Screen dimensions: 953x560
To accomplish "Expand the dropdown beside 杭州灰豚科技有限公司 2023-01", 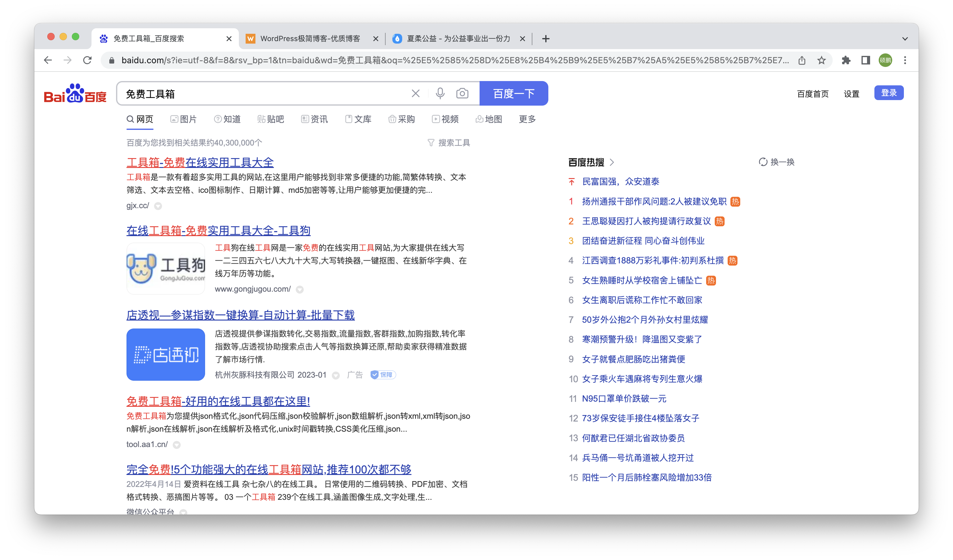I will (336, 375).
